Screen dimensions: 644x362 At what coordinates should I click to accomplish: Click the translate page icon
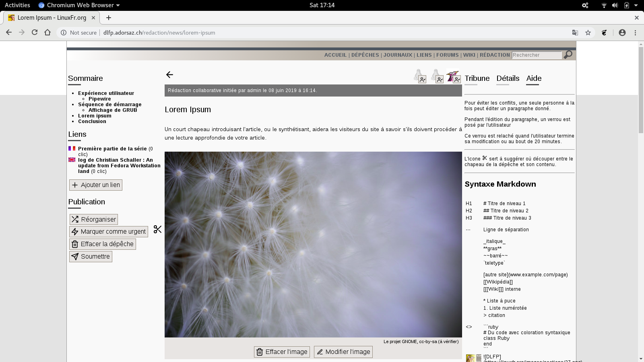point(575,33)
